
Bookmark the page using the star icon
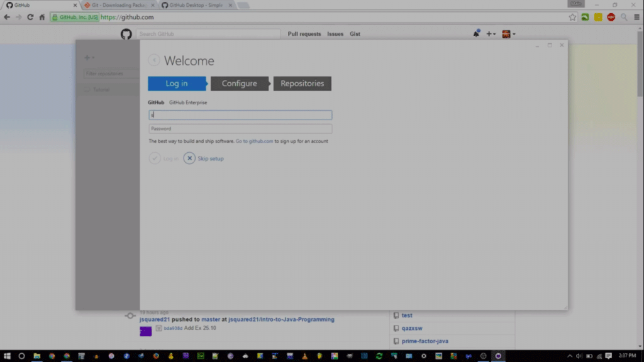(x=573, y=17)
